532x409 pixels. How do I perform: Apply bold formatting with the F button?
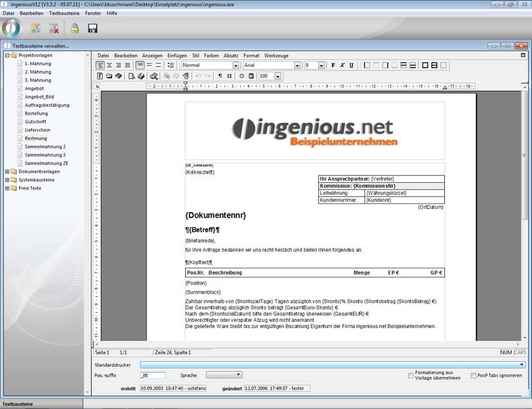click(333, 66)
